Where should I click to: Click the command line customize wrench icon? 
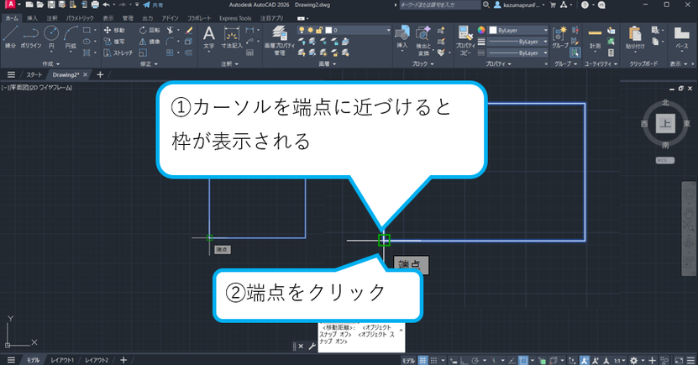pos(312,346)
